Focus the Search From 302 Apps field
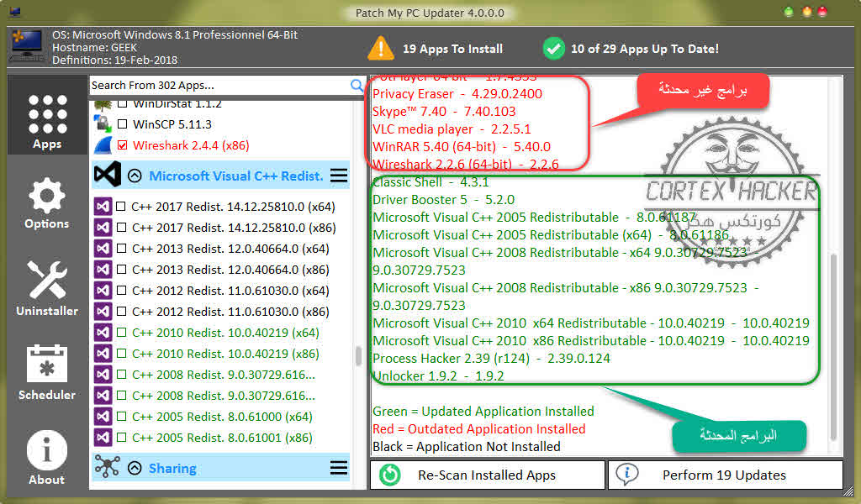 (x=219, y=85)
